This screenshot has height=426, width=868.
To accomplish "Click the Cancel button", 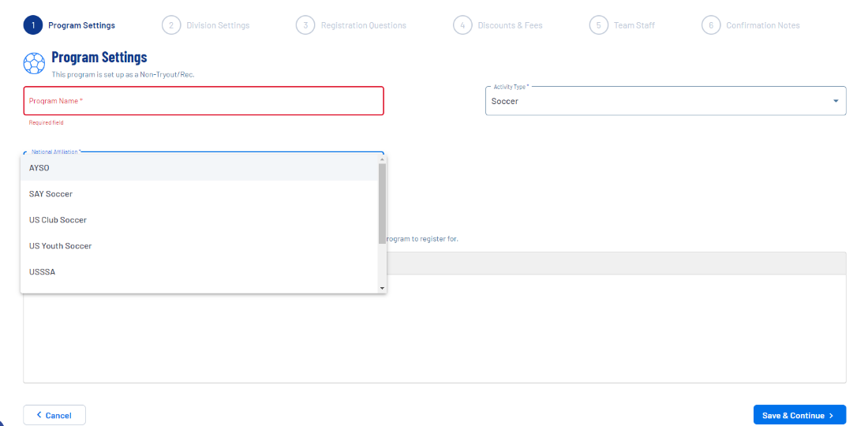I will click(x=54, y=415).
